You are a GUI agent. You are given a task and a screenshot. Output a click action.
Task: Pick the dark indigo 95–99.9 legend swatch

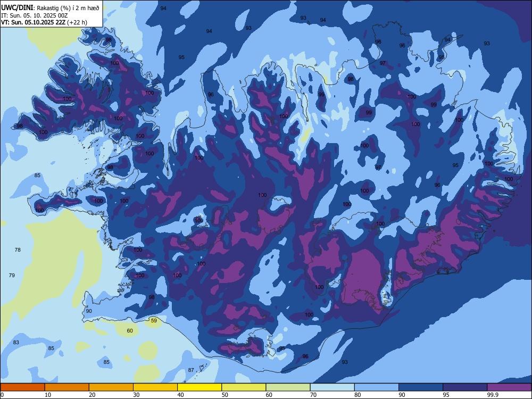[465, 387]
